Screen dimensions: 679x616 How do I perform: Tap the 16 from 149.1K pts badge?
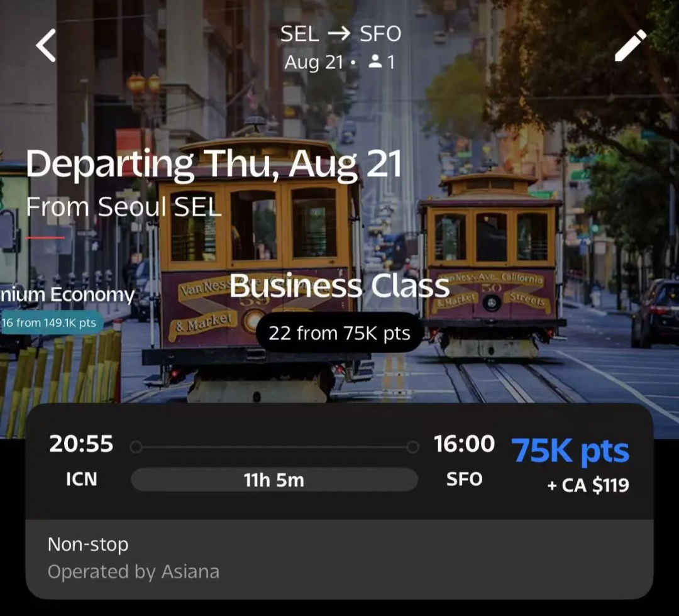tap(49, 323)
